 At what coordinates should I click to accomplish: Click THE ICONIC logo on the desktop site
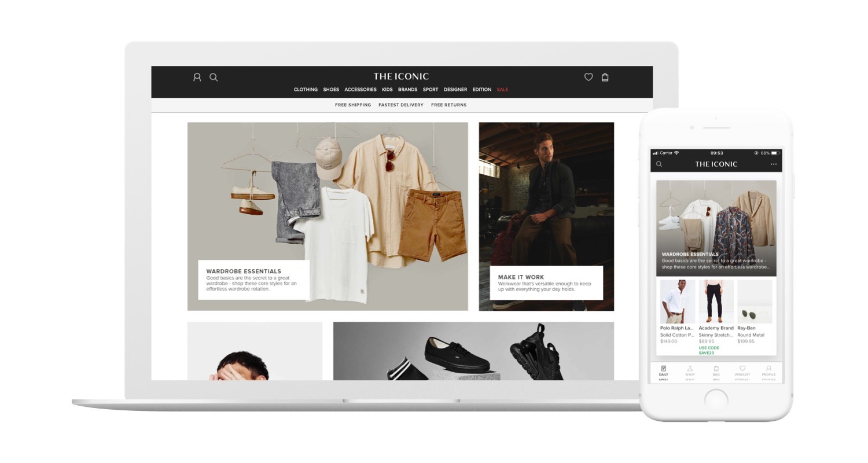401,76
